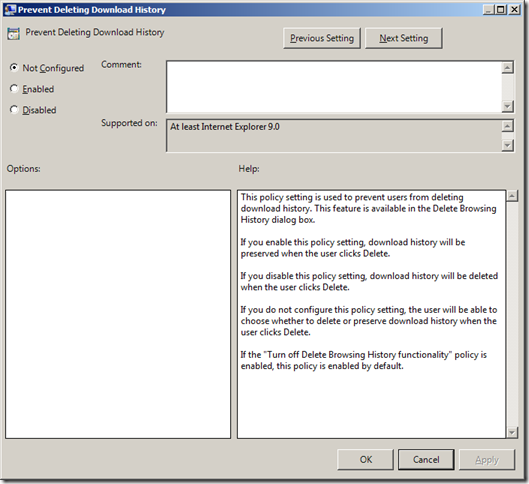Image resolution: width=529 pixels, height=484 pixels.
Task: Click the Supported on scroll up arrow
Action: click(507, 126)
